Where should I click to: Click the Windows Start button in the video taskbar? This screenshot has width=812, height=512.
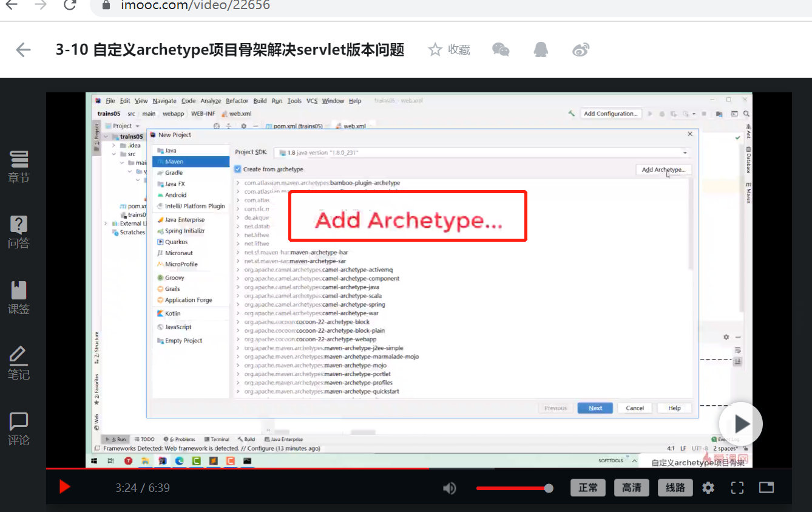coord(95,461)
